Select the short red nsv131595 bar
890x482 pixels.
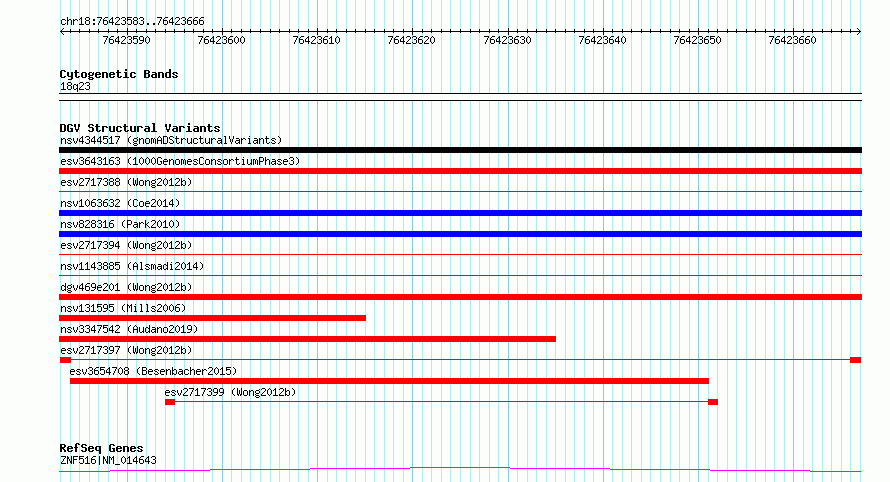pyautogui.click(x=212, y=318)
